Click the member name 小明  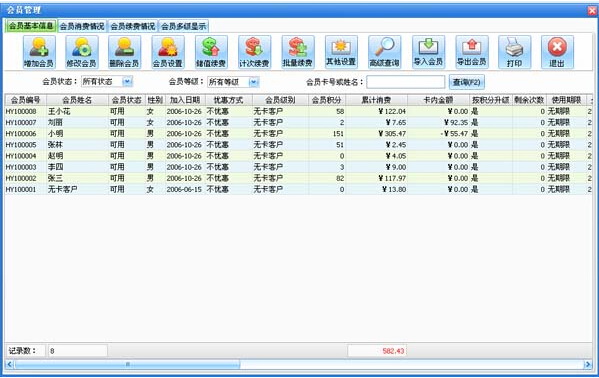click(55, 133)
